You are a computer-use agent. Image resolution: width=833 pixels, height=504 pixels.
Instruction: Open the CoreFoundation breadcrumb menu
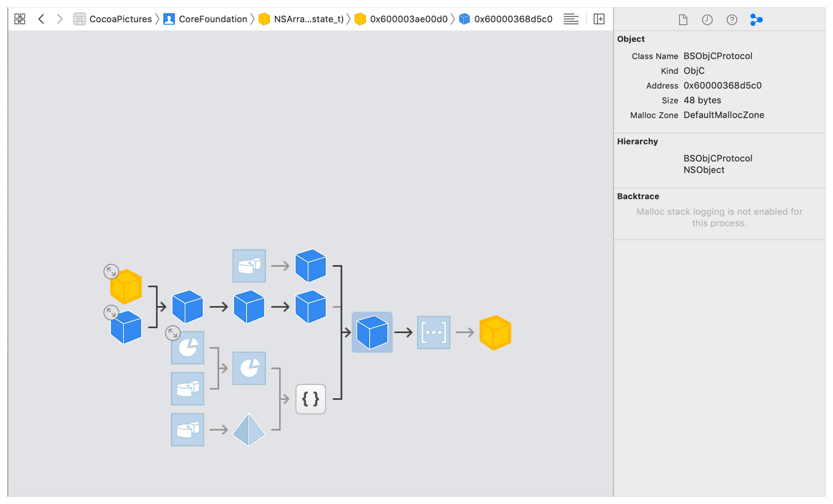pos(205,19)
